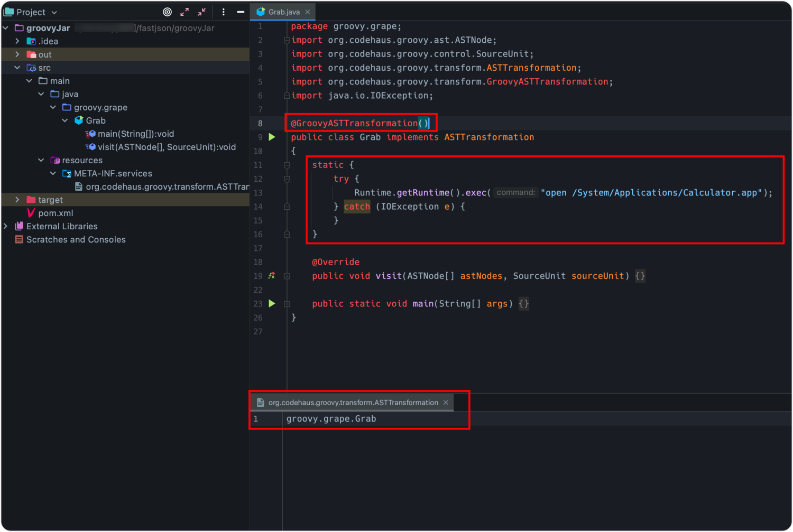Image resolution: width=793 pixels, height=532 pixels.
Task: Click the folded {} of the main method
Action: coord(524,304)
